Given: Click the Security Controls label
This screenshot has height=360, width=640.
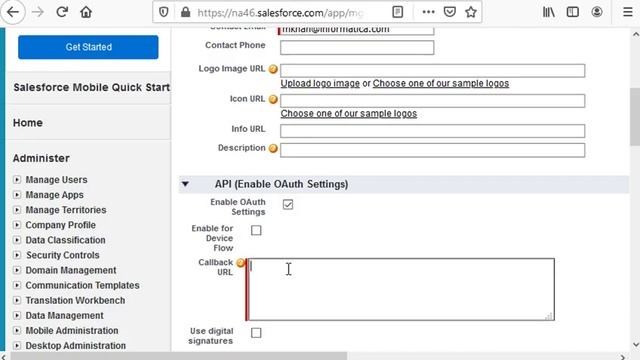Looking at the screenshot, I should [62, 255].
